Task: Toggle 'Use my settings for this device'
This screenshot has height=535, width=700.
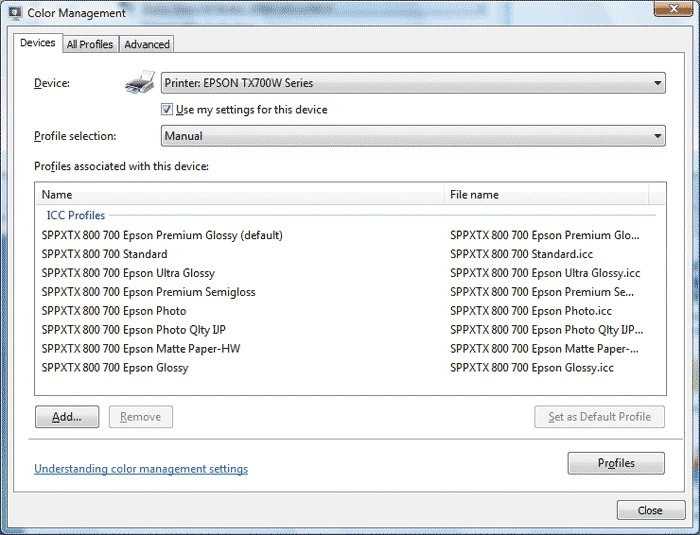Action: click(168, 110)
